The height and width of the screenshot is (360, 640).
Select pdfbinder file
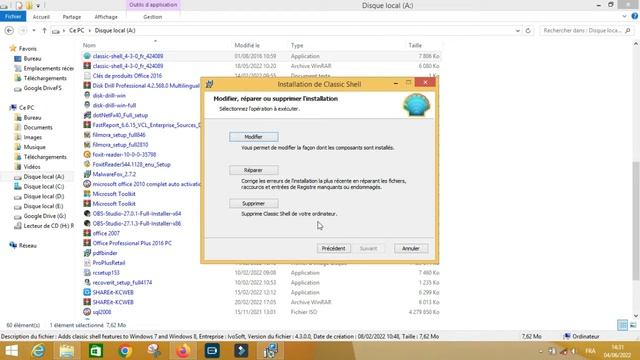tap(105, 253)
